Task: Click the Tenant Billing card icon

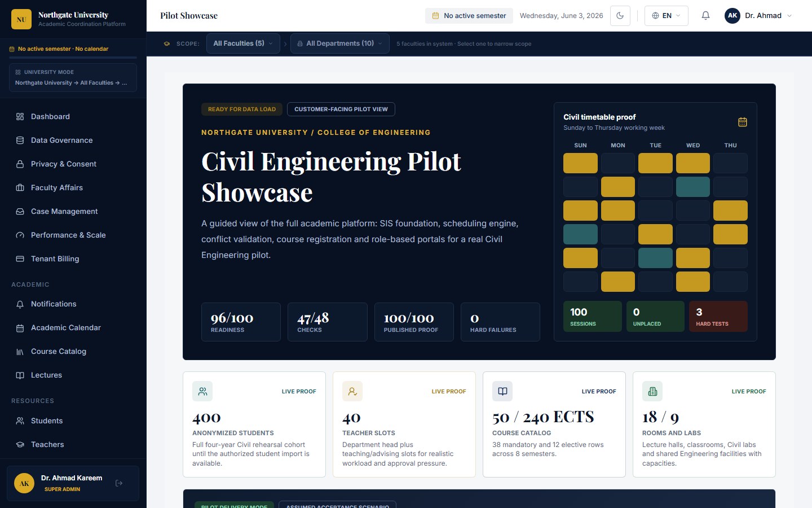Action: [20, 259]
